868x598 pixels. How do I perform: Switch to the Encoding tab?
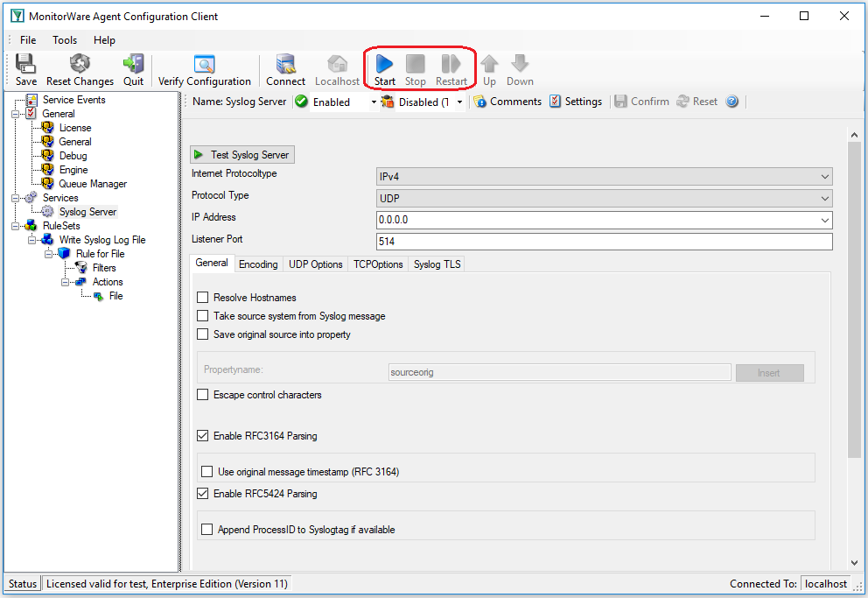[x=258, y=264]
